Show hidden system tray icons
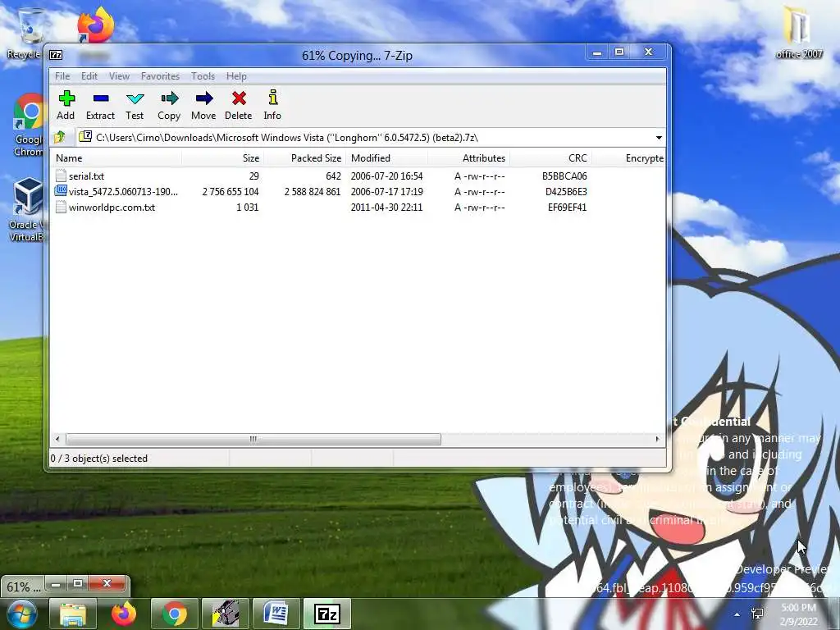 (x=737, y=614)
